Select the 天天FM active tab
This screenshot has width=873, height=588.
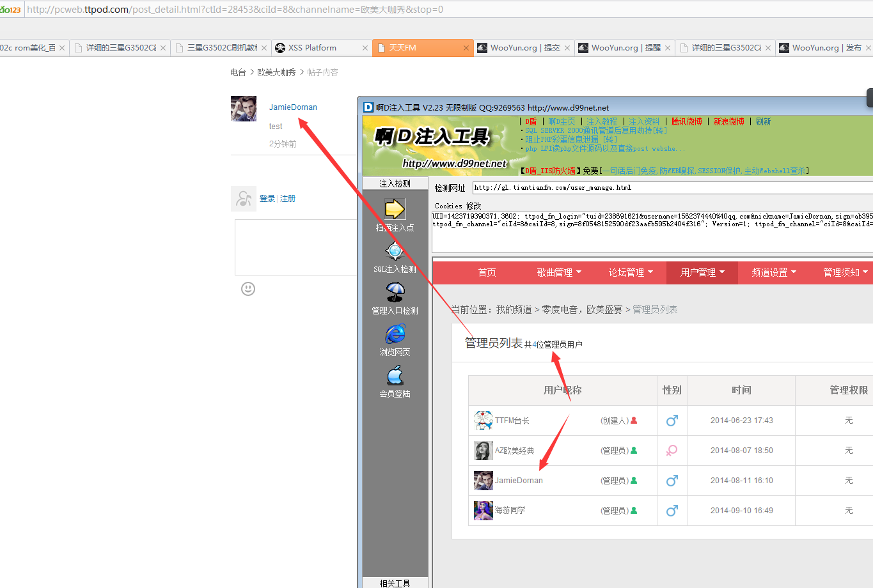tap(423, 48)
